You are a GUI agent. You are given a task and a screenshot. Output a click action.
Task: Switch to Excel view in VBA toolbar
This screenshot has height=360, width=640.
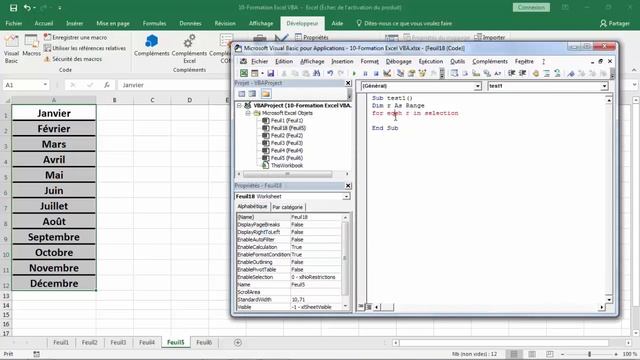coord(244,73)
